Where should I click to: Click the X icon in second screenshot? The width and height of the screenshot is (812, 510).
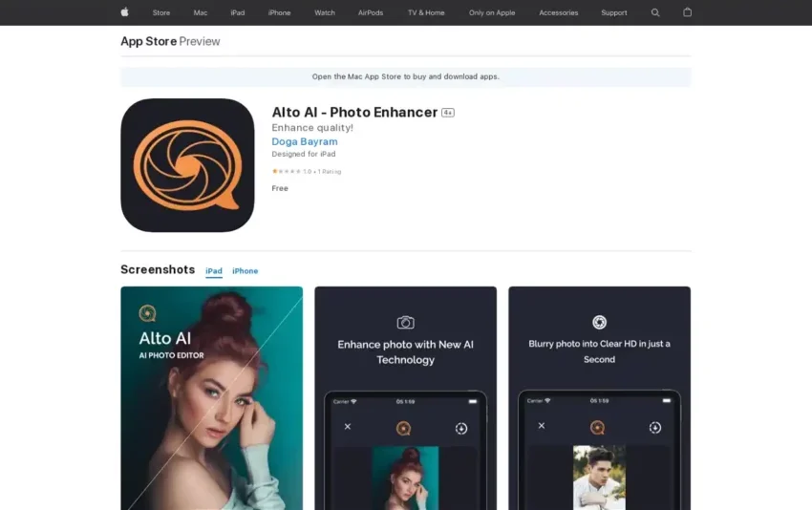[348, 427]
